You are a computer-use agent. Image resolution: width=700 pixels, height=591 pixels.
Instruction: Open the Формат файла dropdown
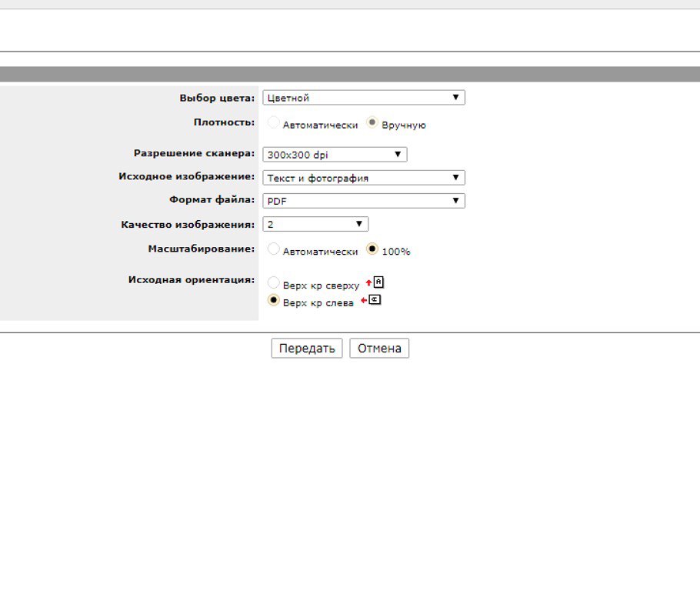coord(363,201)
